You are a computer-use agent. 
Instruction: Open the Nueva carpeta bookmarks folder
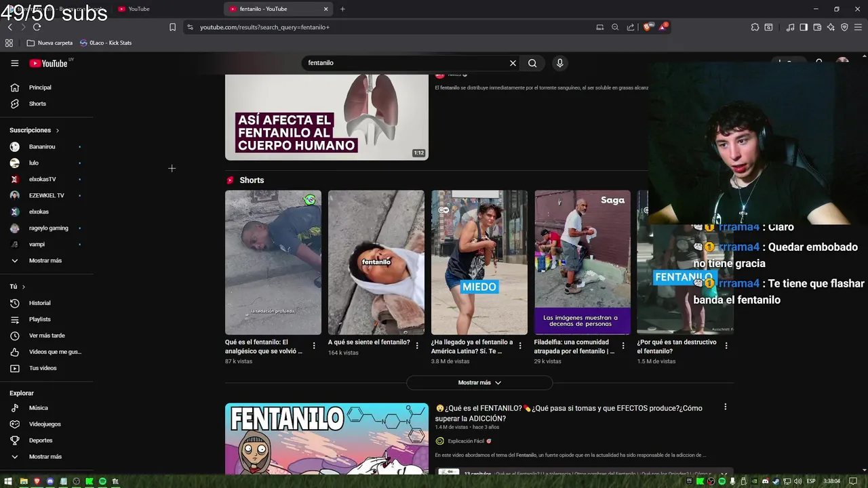pos(50,43)
